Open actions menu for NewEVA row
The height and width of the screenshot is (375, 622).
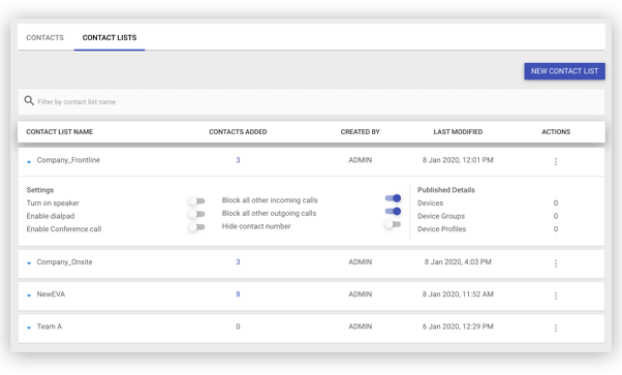click(x=555, y=296)
